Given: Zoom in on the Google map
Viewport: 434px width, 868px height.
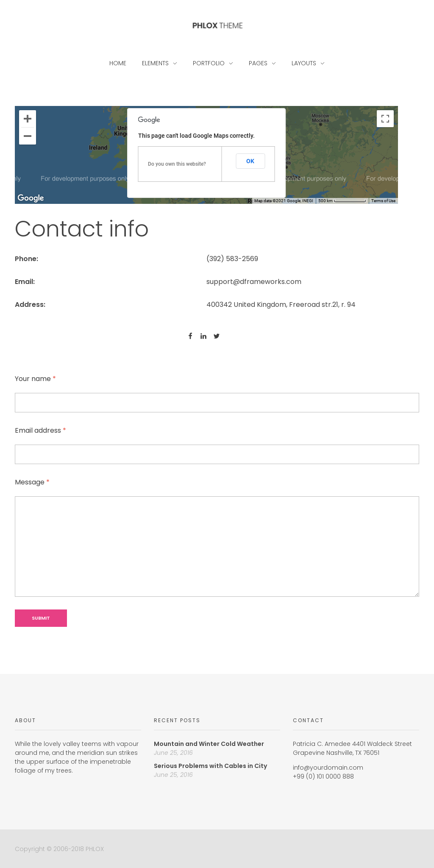Looking at the screenshot, I should coord(28,119).
